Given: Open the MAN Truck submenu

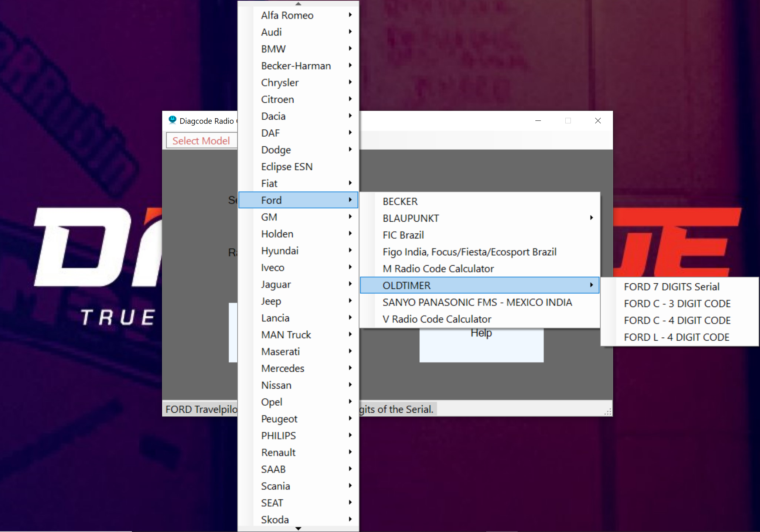Looking at the screenshot, I should [x=298, y=335].
